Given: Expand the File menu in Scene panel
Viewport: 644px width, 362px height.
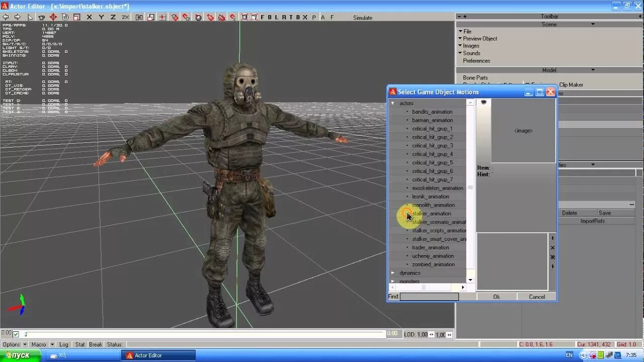Looking at the screenshot, I should coord(467,31).
